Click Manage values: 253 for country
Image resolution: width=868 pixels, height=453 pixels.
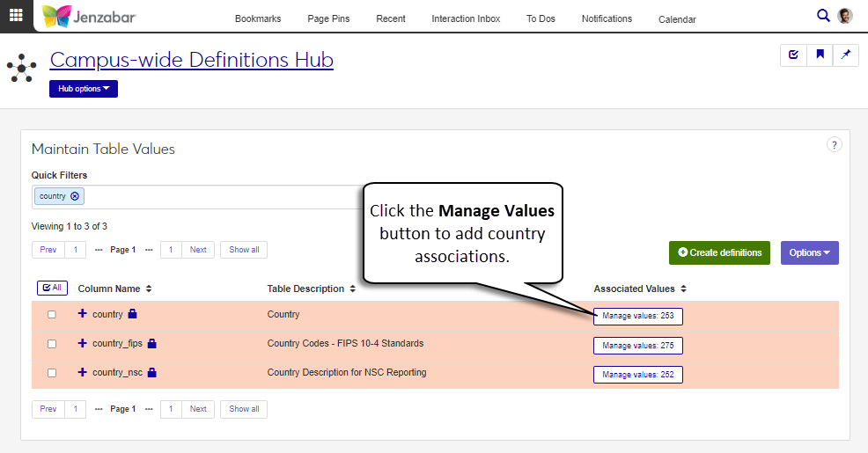click(x=637, y=317)
